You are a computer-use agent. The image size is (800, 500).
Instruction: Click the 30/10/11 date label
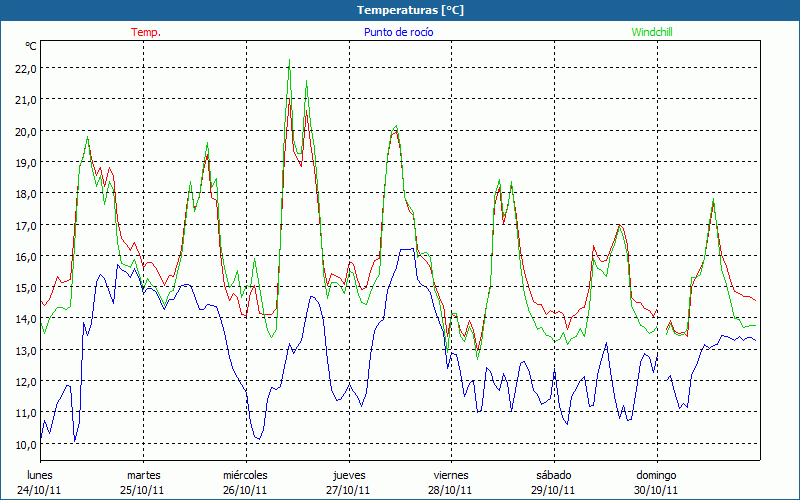(x=656, y=490)
